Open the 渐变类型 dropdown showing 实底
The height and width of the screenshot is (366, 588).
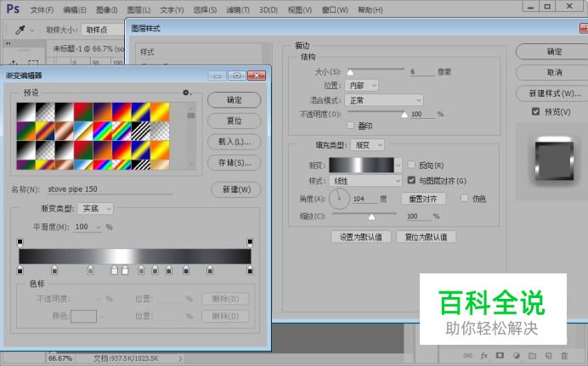coord(96,209)
